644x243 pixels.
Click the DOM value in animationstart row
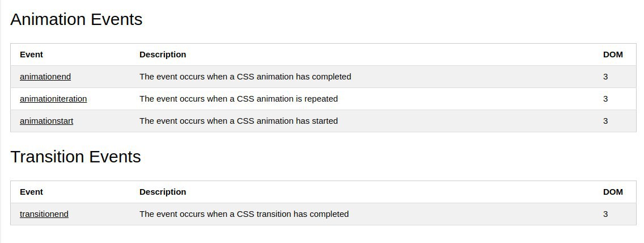[605, 121]
